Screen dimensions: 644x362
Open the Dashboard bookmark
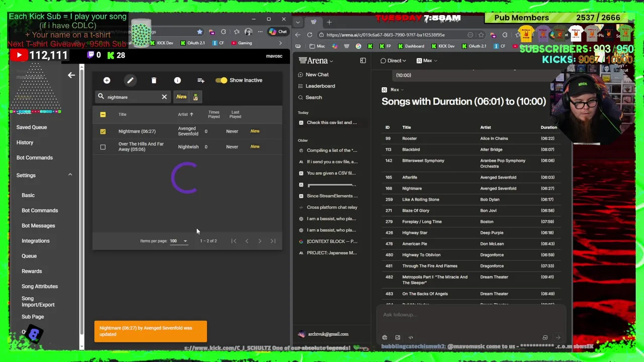(411, 46)
